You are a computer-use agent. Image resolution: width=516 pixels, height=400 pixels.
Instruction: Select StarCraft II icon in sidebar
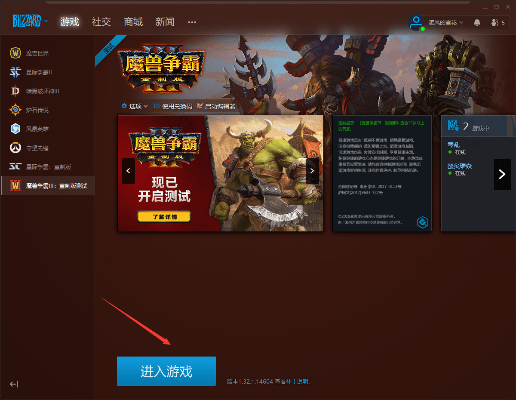[x=15, y=72]
